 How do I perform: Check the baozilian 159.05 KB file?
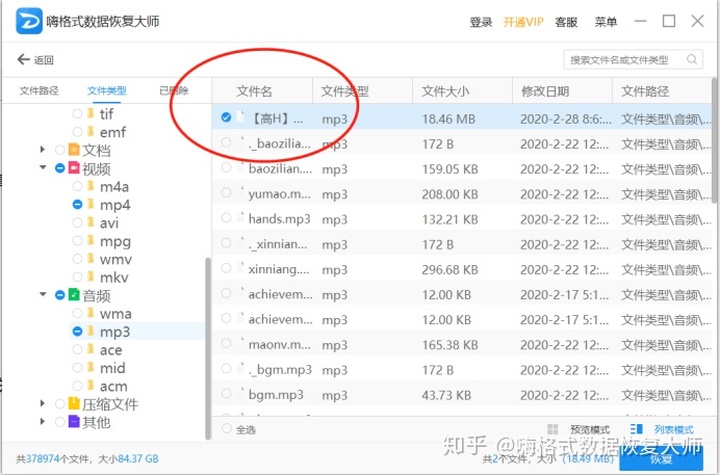(226, 167)
